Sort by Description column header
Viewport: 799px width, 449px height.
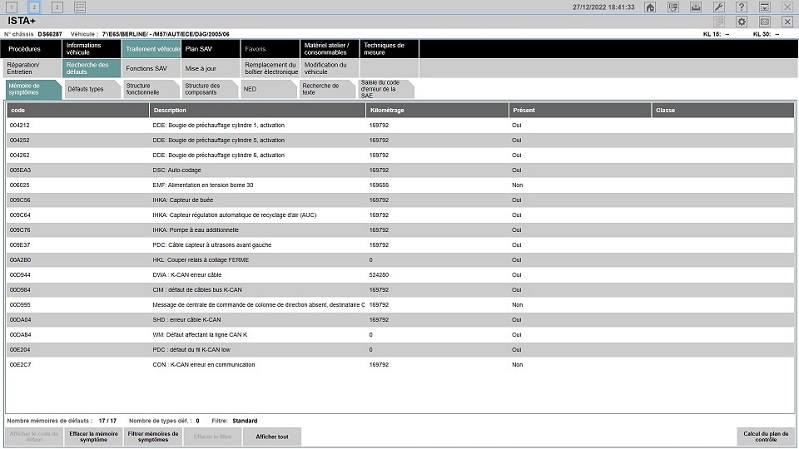click(x=257, y=110)
